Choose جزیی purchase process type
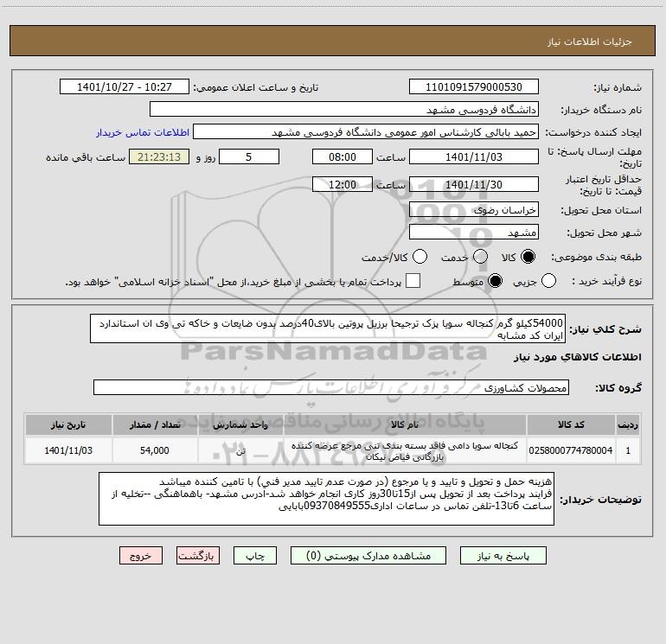666x644 pixels. click(548, 281)
